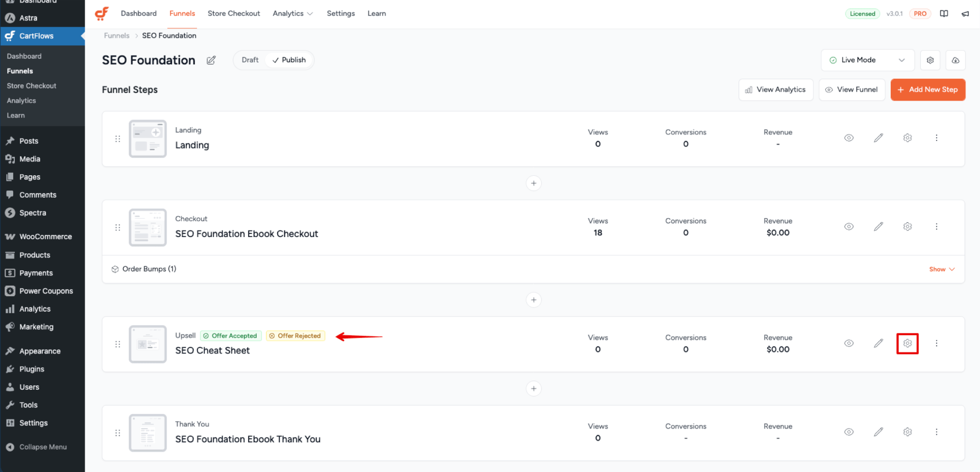Switch funnel status to Draft
Viewport: 980px width, 472px height.
[250, 60]
